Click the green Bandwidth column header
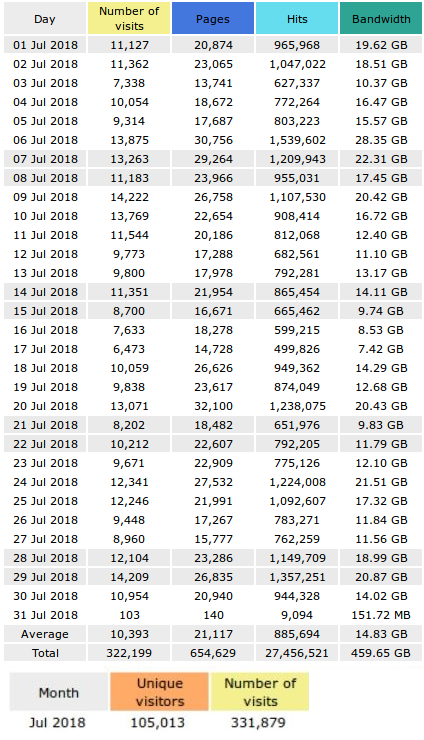This screenshot has height=740, width=424. (381, 18)
